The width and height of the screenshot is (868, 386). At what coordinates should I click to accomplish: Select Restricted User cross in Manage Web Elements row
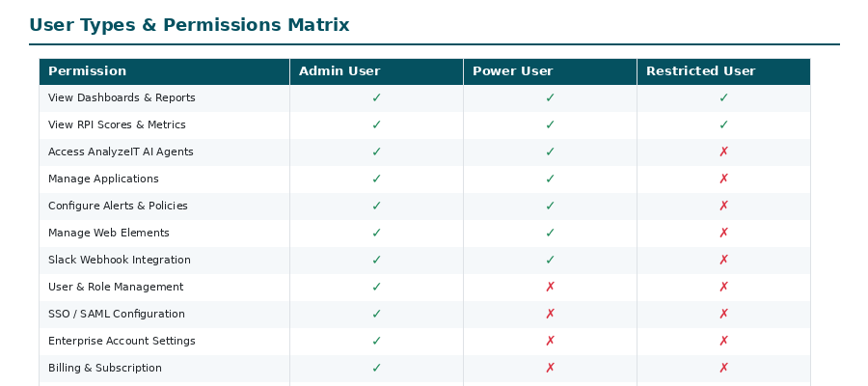(x=723, y=234)
